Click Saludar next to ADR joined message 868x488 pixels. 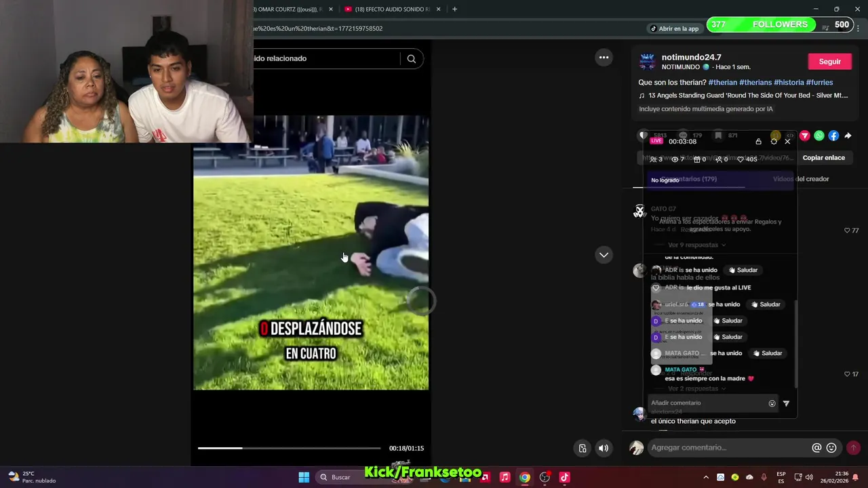click(743, 270)
